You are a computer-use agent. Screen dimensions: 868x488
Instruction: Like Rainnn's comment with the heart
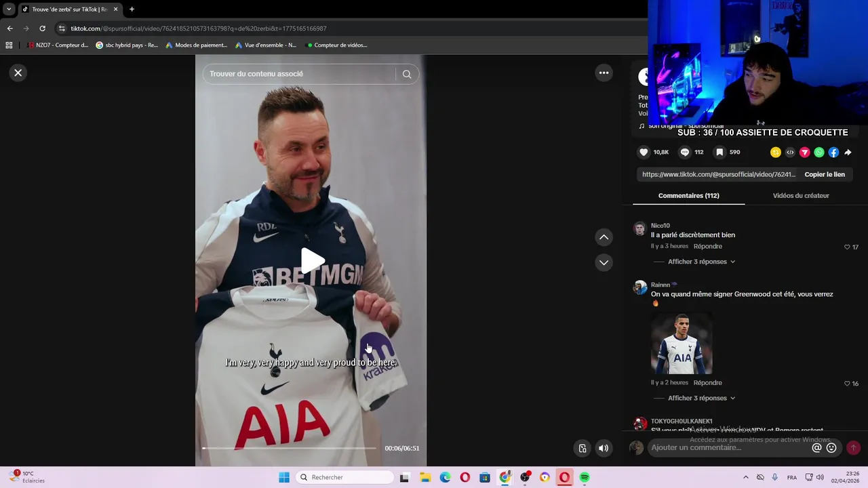click(847, 384)
